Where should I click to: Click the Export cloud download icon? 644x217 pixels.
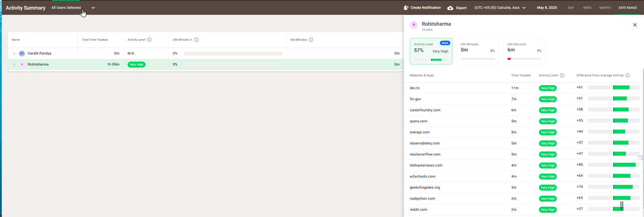coord(450,8)
